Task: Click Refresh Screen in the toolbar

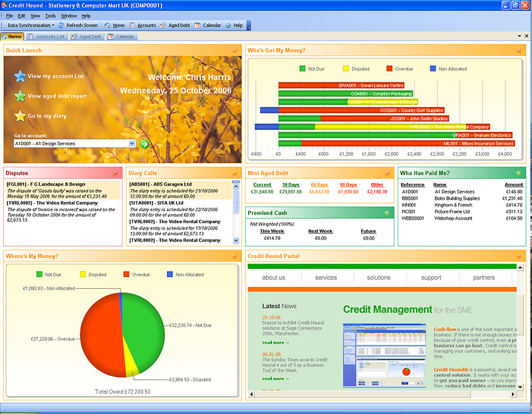Action: (78, 25)
